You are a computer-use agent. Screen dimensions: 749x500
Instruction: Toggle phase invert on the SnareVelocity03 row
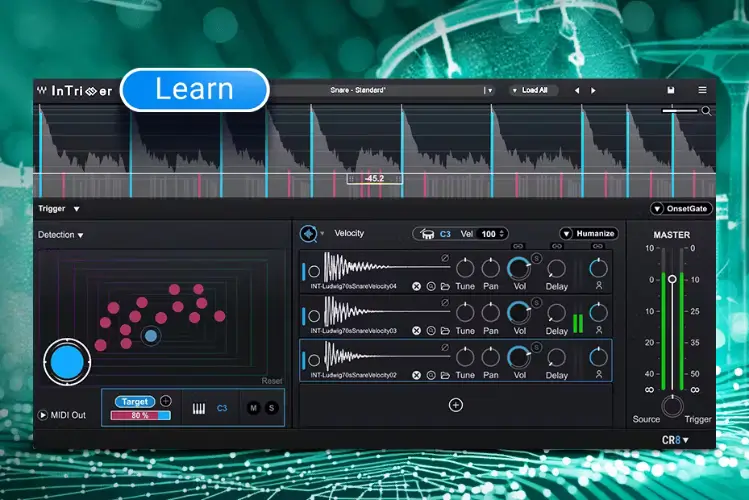pyautogui.click(x=445, y=302)
